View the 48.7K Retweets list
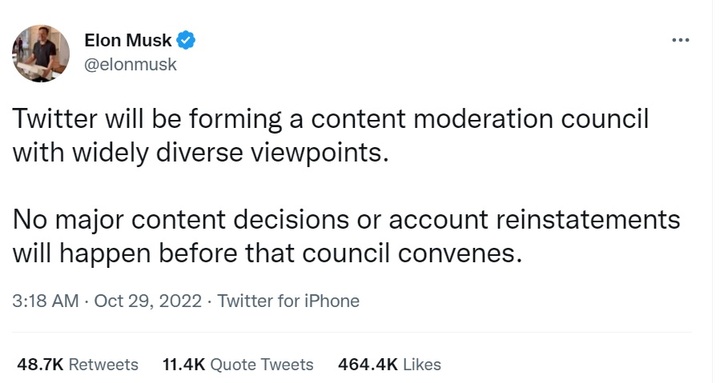720x383 pixels. point(78,365)
